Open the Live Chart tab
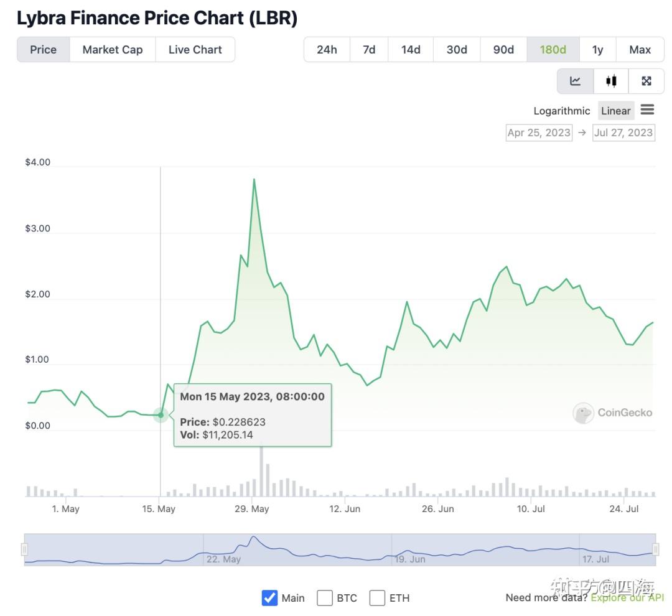Viewport: 672px width, 616px height. pos(195,49)
